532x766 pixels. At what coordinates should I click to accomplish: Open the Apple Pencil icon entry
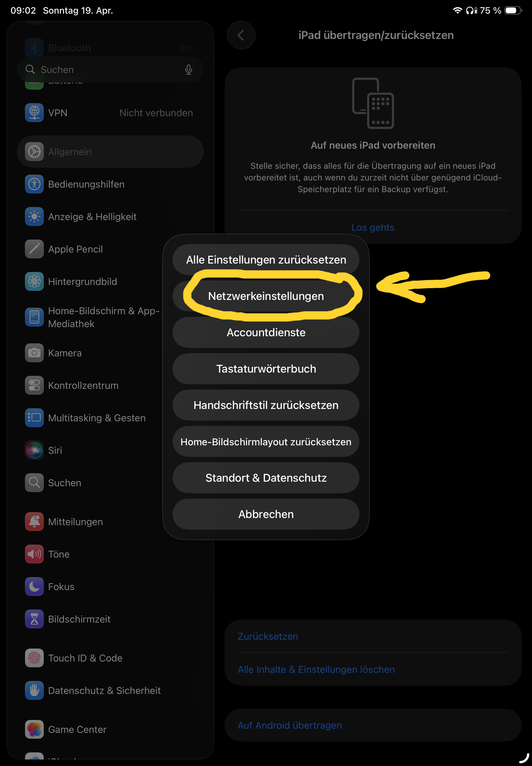click(34, 249)
